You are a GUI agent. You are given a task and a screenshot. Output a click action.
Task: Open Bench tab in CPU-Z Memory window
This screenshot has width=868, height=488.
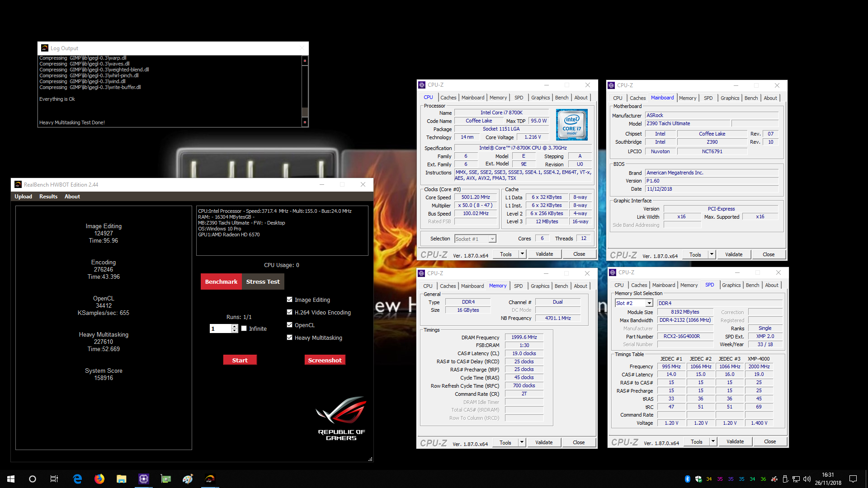[561, 286]
